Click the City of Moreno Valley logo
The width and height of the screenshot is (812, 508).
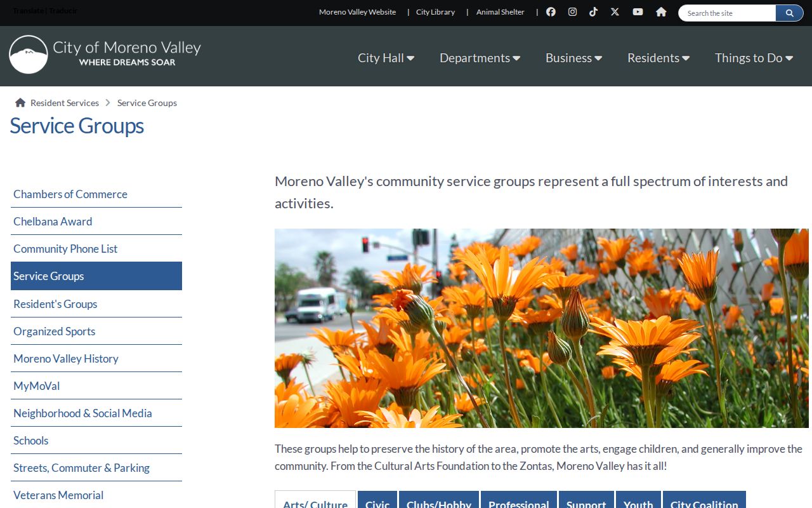[105, 54]
